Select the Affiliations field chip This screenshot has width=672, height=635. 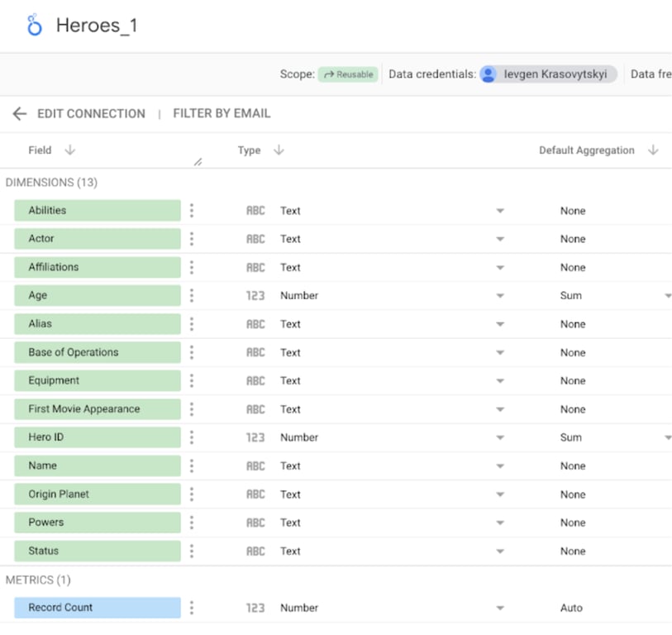coord(98,268)
